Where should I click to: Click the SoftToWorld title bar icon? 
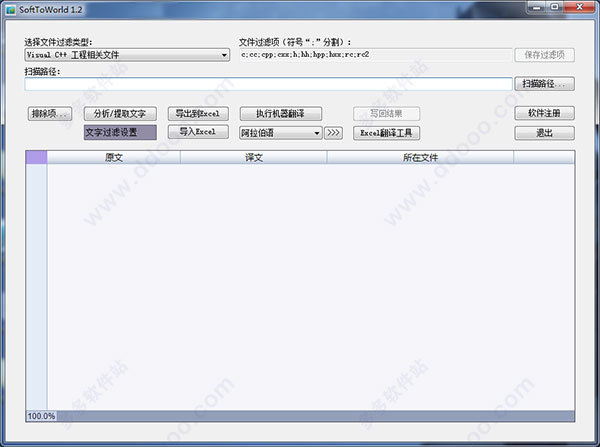(11, 10)
